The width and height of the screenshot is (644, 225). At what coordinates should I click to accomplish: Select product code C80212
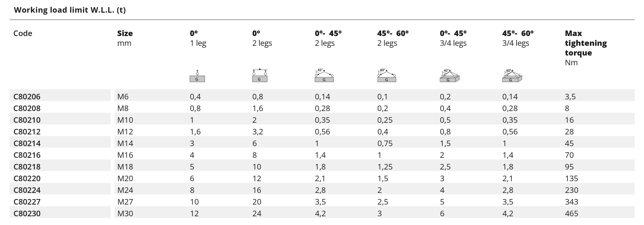(27, 132)
